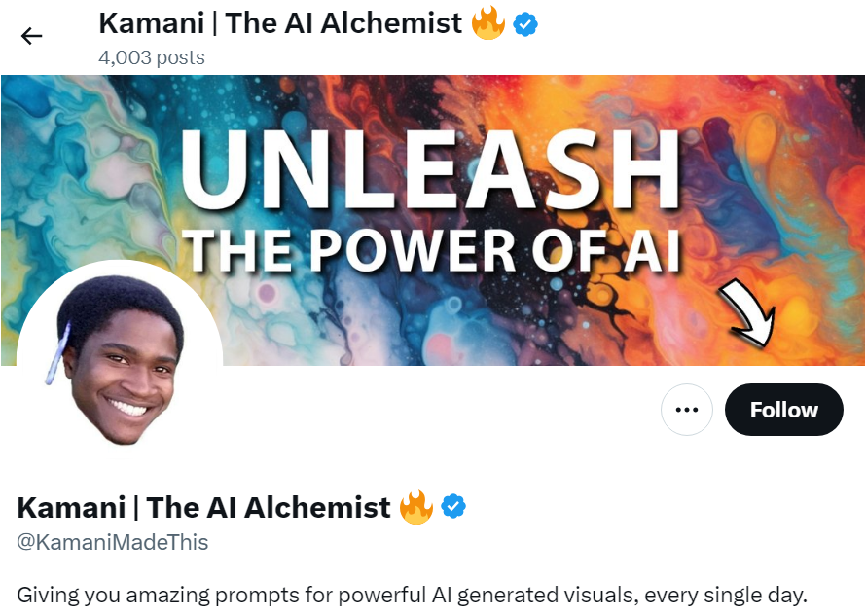This screenshot has height=616, width=866.
Task: Open the profile avatar photo
Action: (x=120, y=359)
